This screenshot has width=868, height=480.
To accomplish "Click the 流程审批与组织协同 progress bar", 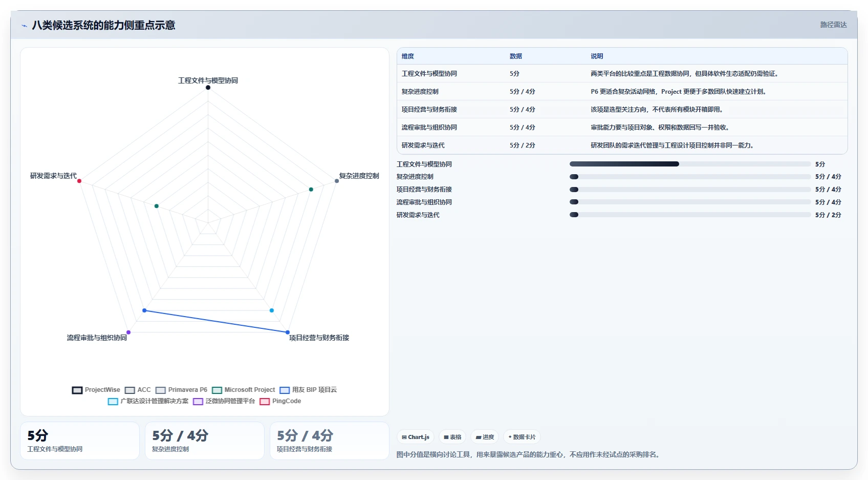I will pos(690,202).
